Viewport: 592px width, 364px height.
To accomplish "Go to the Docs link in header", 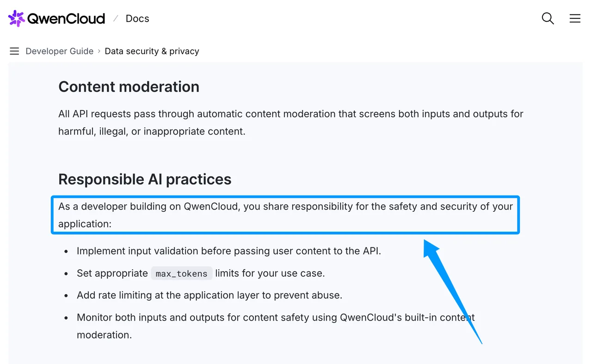I will [137, 19].
